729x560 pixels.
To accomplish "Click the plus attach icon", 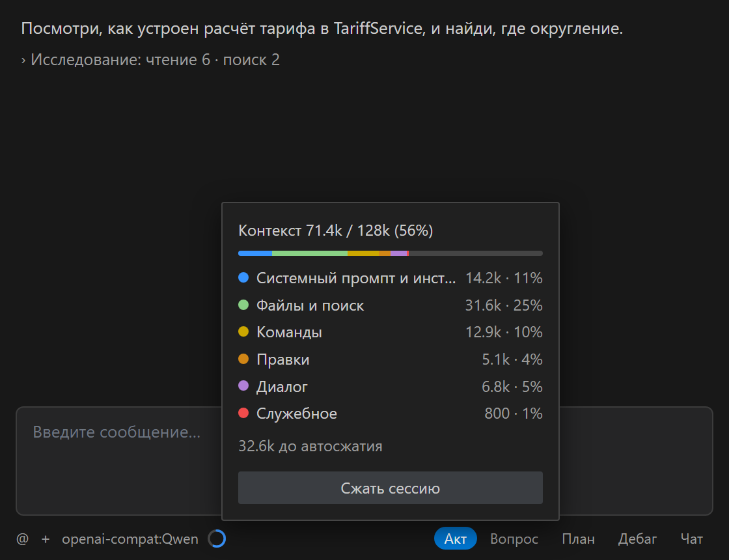I will pyautogui.click(x=46, y=539).
